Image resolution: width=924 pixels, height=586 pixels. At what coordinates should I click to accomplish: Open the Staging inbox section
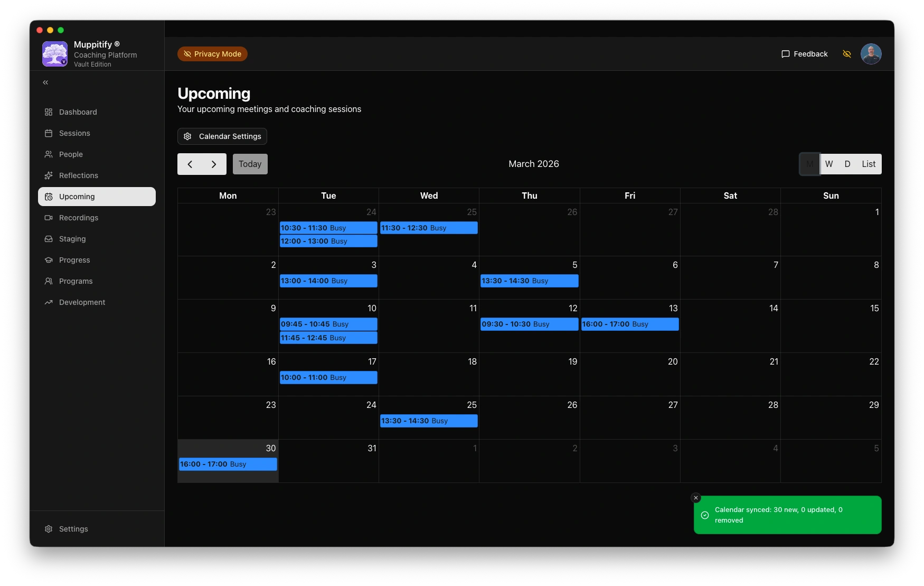click(72, 239)
